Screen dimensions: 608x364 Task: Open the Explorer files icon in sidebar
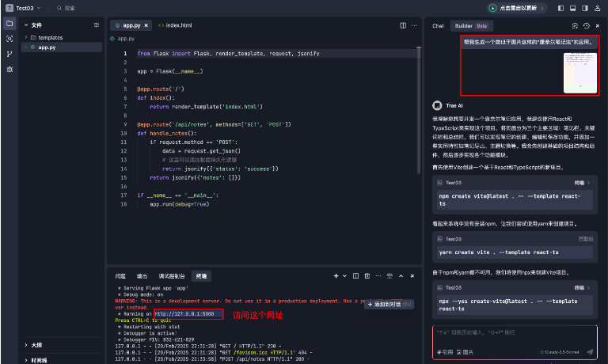(x=9, y=23)
